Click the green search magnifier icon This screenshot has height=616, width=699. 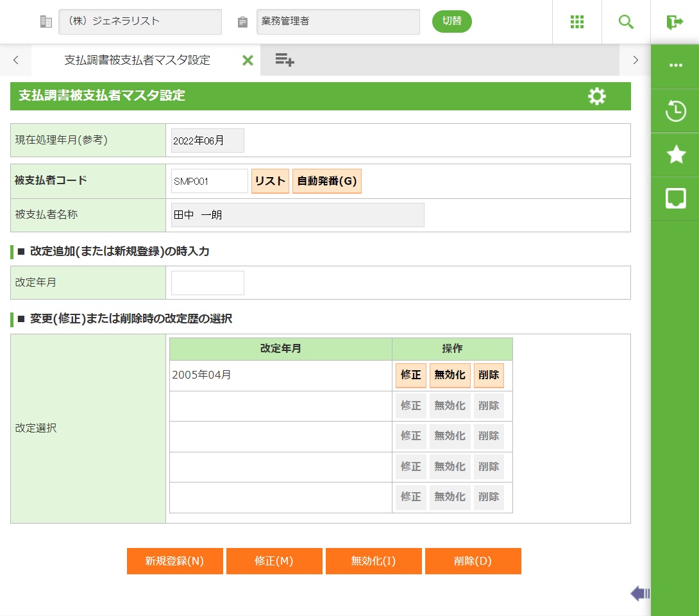point(626,22)
